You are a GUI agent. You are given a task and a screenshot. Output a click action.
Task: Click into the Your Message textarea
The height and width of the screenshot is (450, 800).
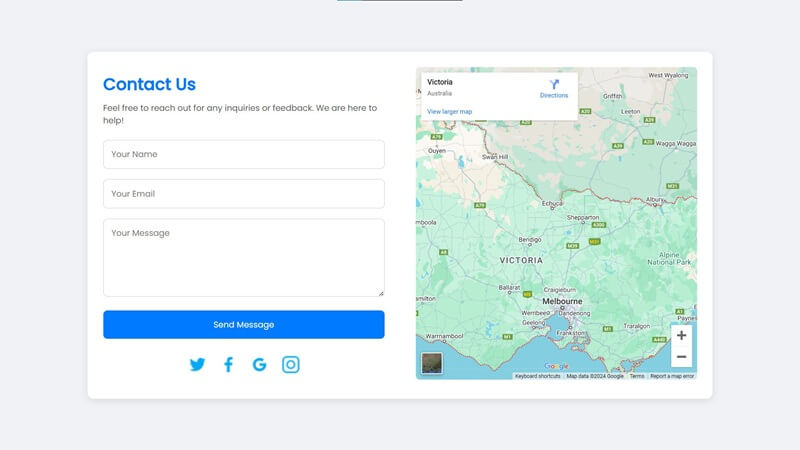[x=244, y=258]
